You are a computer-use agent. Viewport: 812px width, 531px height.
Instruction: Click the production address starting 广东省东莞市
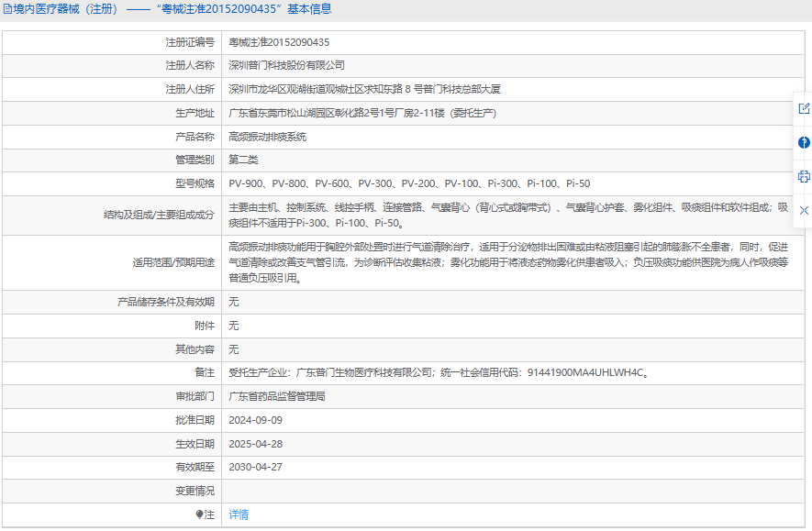pos(362,113)
